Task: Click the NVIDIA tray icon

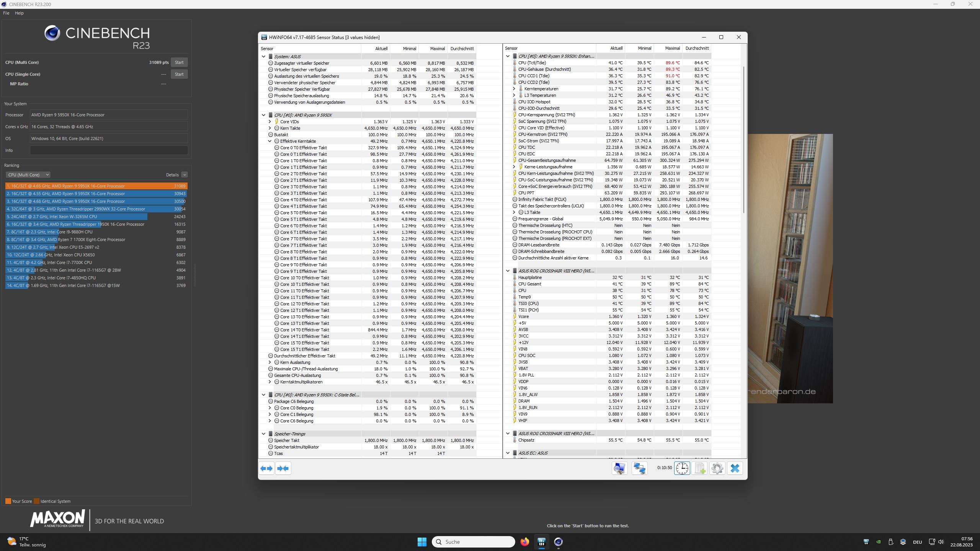Action: pos(879,542)
